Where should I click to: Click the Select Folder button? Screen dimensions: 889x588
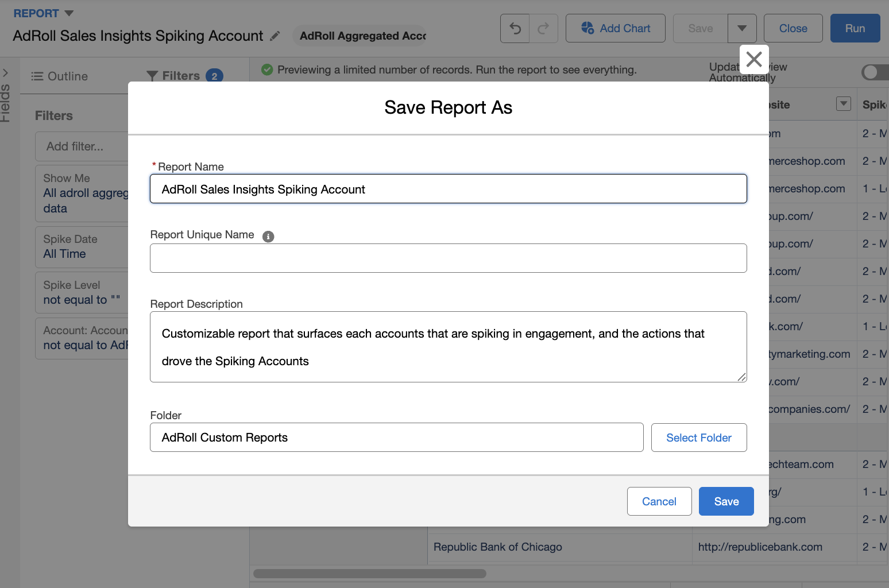tap(698, 438)
